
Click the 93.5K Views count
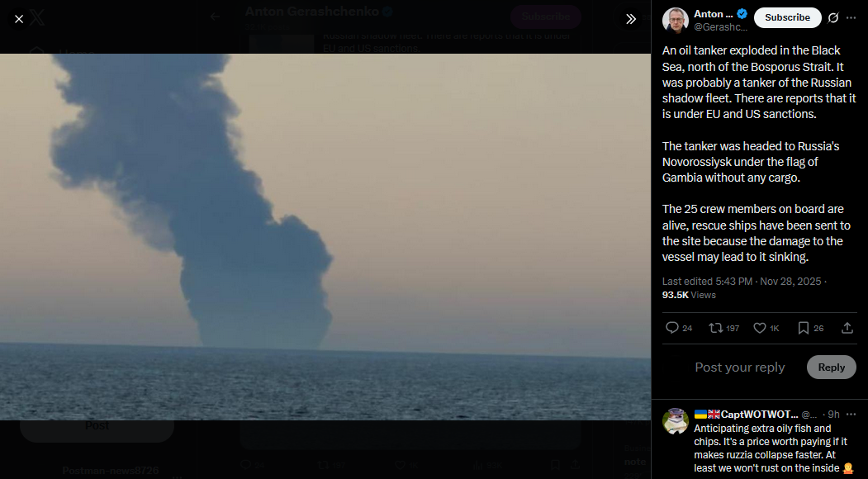[689, 295]
